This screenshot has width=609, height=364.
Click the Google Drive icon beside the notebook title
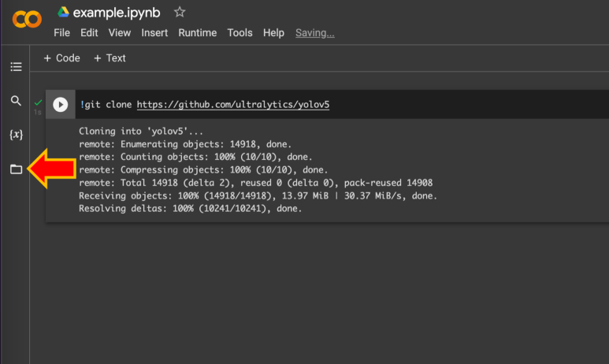pyautogui.click(x=63, y=13)
